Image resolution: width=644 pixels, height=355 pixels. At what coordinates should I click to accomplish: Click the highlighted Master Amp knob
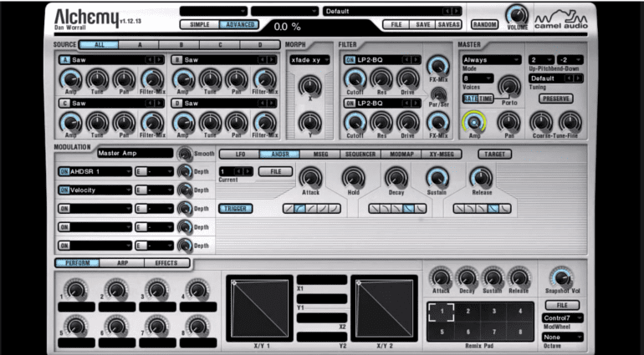click(474, 122)
